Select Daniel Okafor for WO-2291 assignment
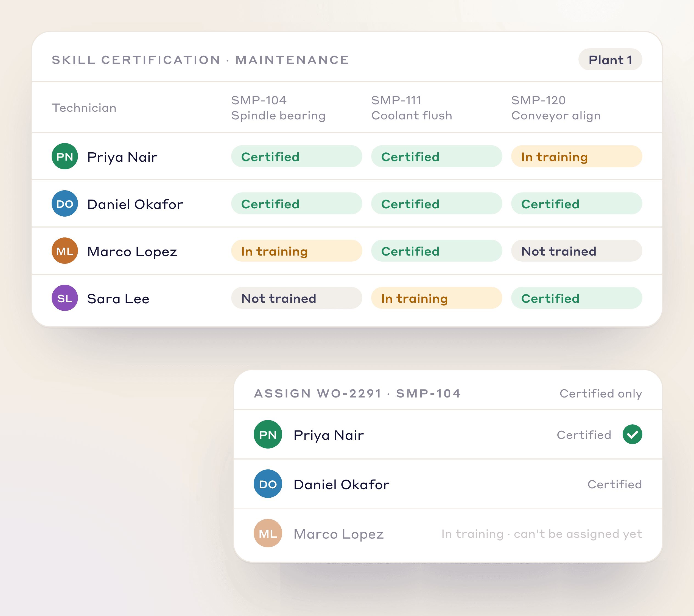This screenshot has height=616, width=694. [448, 484]
